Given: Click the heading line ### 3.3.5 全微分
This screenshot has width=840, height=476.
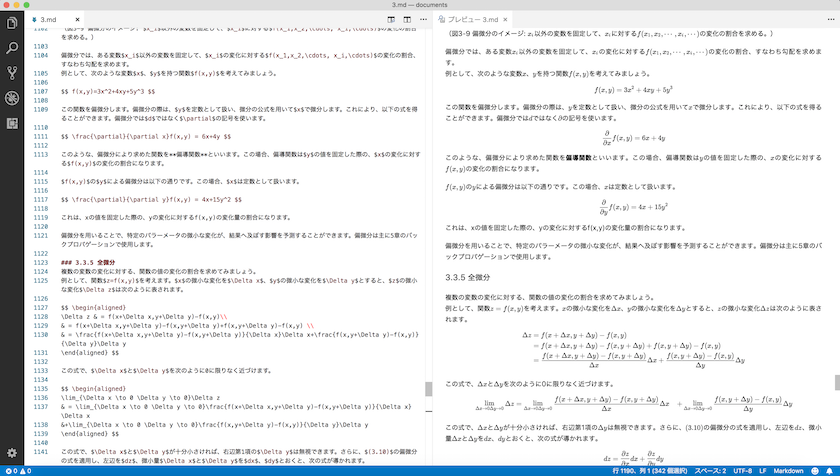Looking at the screenshot, I should pos(88,262).
